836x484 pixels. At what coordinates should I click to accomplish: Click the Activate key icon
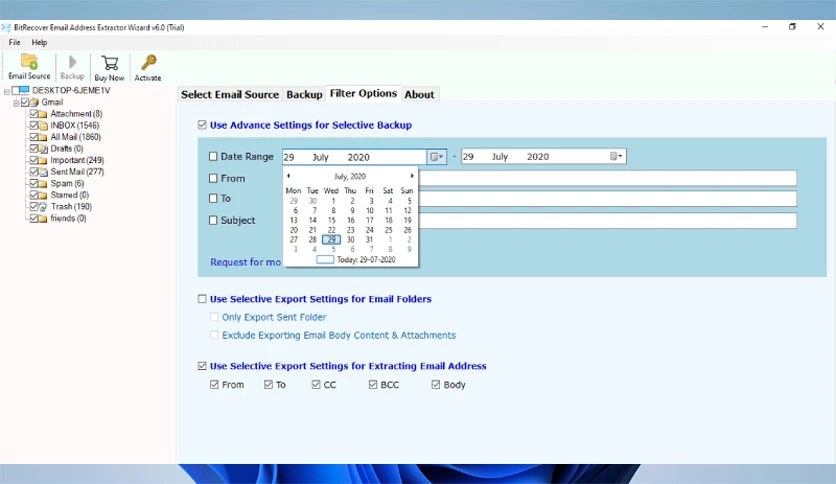tap(148, 68)
